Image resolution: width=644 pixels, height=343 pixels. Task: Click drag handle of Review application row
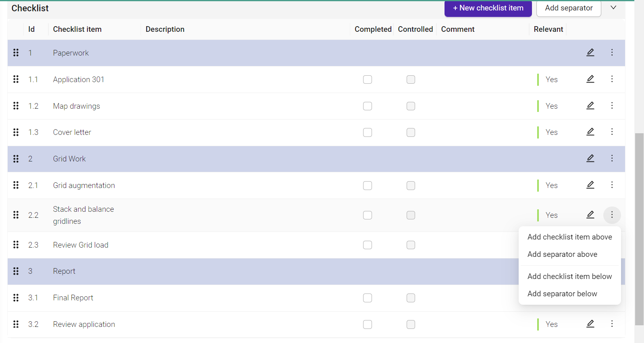[16, 324]
